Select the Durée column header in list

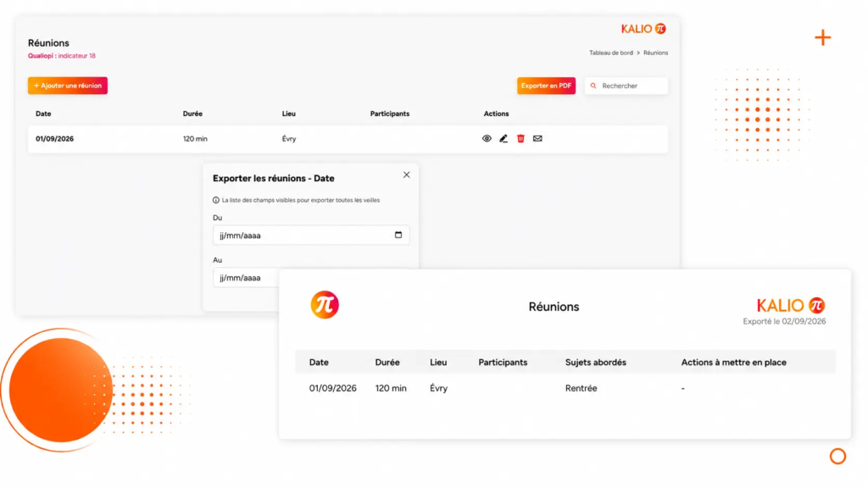[192, 114]
